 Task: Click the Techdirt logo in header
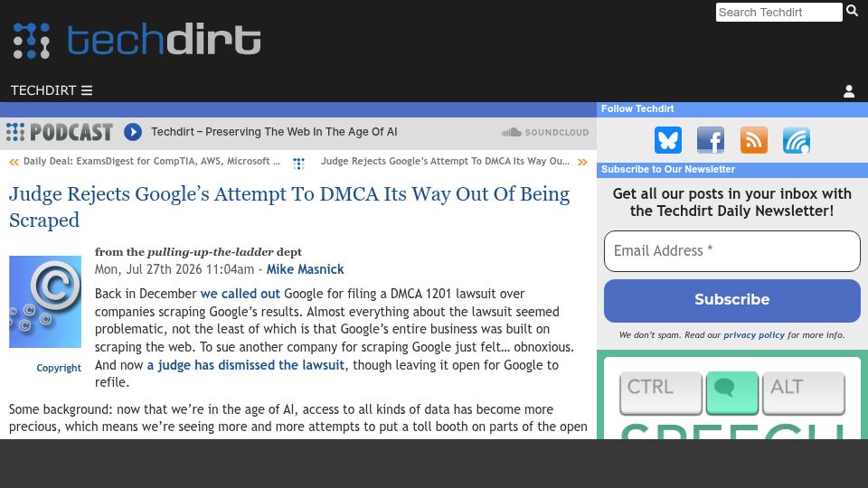137,40
